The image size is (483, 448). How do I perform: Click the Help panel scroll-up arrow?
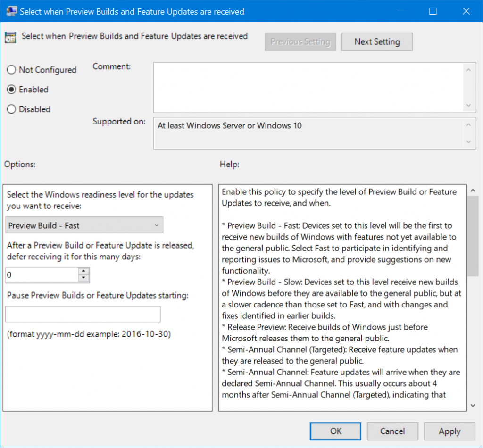(474, 190)
